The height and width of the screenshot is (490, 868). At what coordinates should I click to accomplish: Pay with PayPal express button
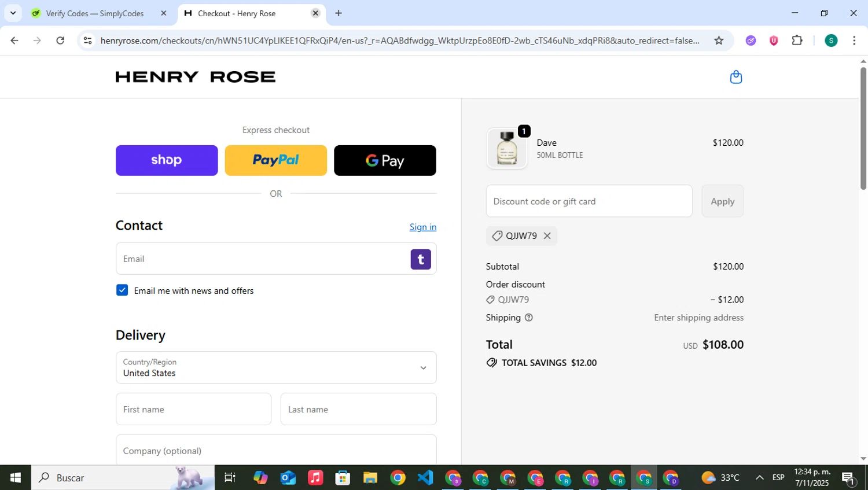coord(275,160)
